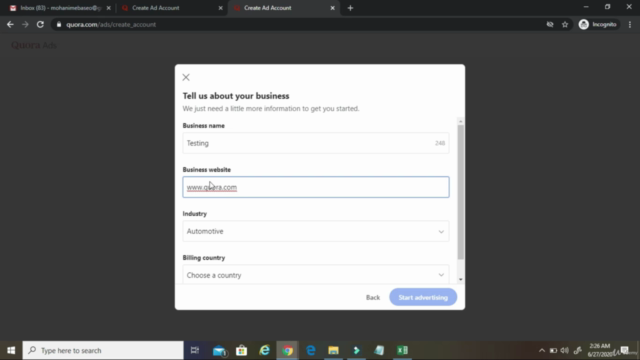Close the active Create Ad Account tab

click(332, 8)
